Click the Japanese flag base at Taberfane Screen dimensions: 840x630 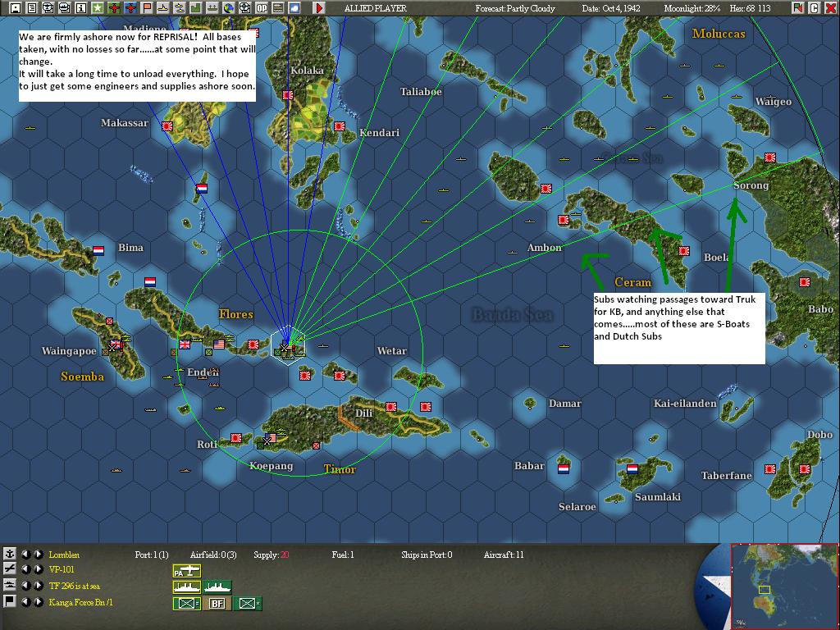(x=769, y=468)
